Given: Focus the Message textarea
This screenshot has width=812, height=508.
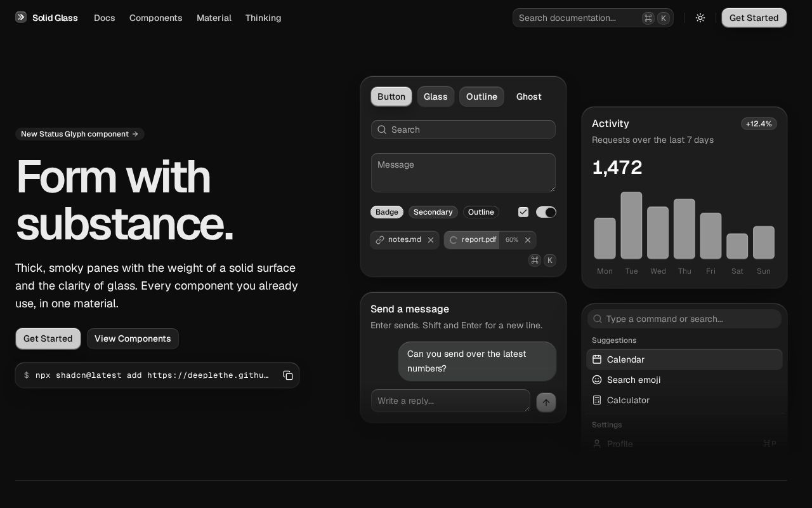Looking at the screenshot, I should 463,173.
